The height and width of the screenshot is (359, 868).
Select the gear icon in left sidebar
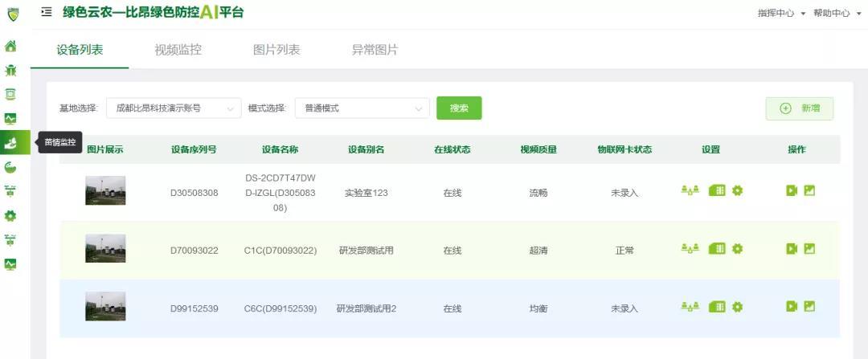(10, 215)
